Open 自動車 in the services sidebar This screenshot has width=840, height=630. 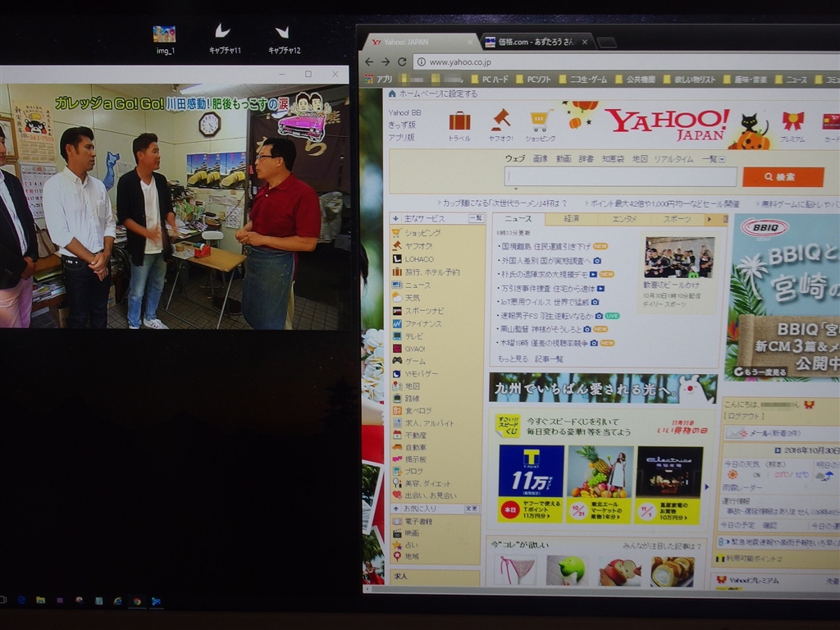(x=409, y=447)
